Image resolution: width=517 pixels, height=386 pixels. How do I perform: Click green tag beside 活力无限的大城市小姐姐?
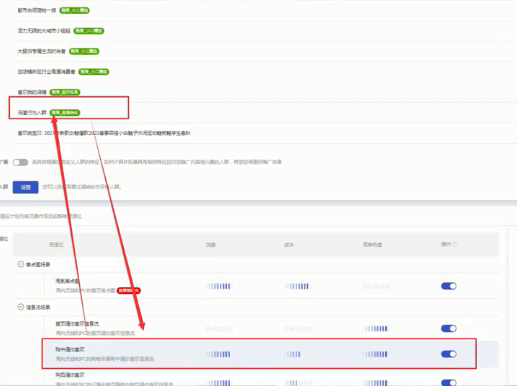point(89,31)
